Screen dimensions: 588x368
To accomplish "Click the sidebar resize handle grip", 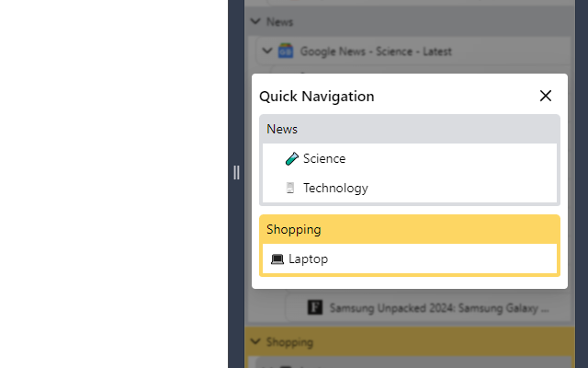I will click(236, 172).
